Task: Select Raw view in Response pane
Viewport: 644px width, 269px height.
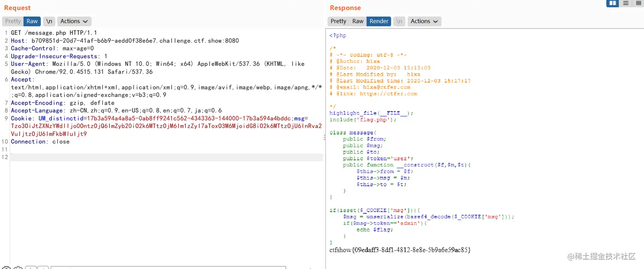Action: (358, 21)
